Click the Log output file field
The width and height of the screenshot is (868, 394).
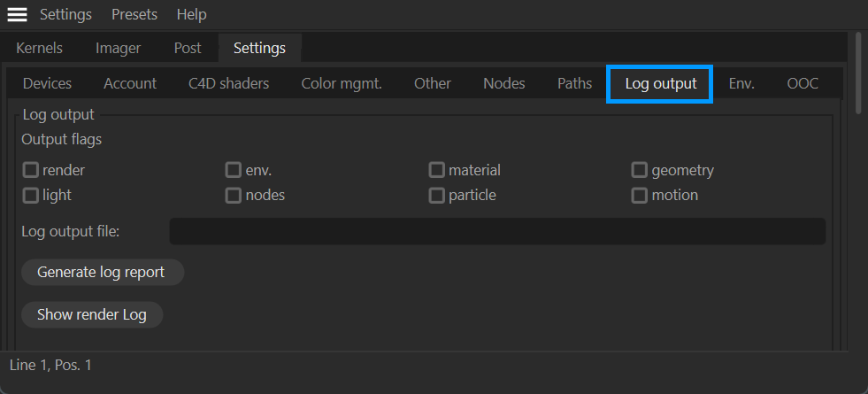[496, 232]
